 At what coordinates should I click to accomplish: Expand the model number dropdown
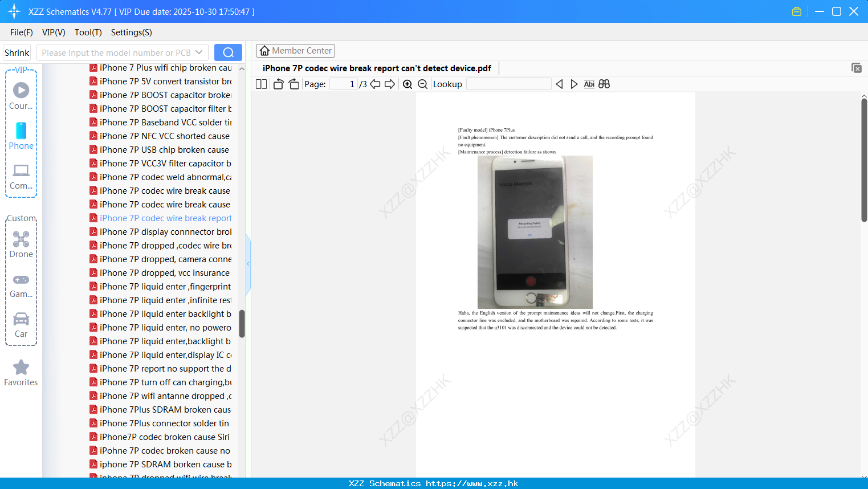(x=199, y=52)
